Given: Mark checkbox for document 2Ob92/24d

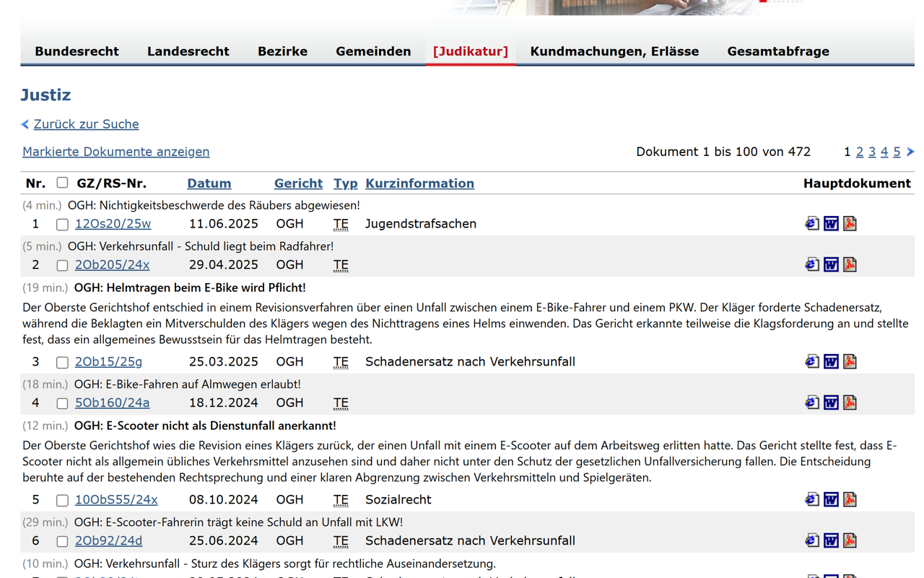Looking at the screenshot, I should [x=62, y=542].
